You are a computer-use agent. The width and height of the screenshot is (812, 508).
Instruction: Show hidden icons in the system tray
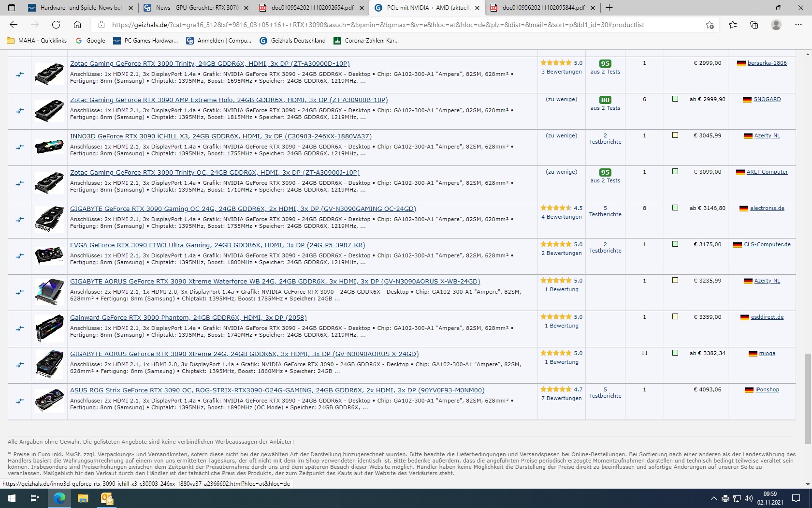pyautogui.click(x=713, y=498)
